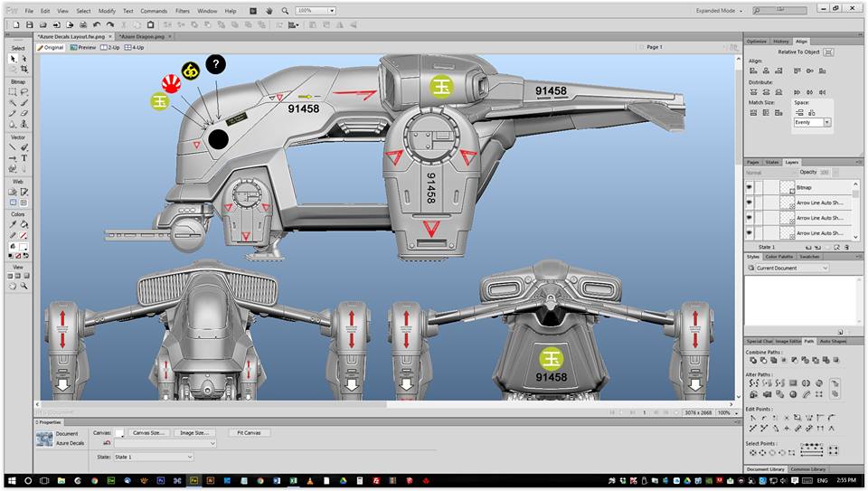868x491 pixels.
Task: Select the Pointer tool in the toolbox
Action: pyautogui.click(x=13, y=58)
